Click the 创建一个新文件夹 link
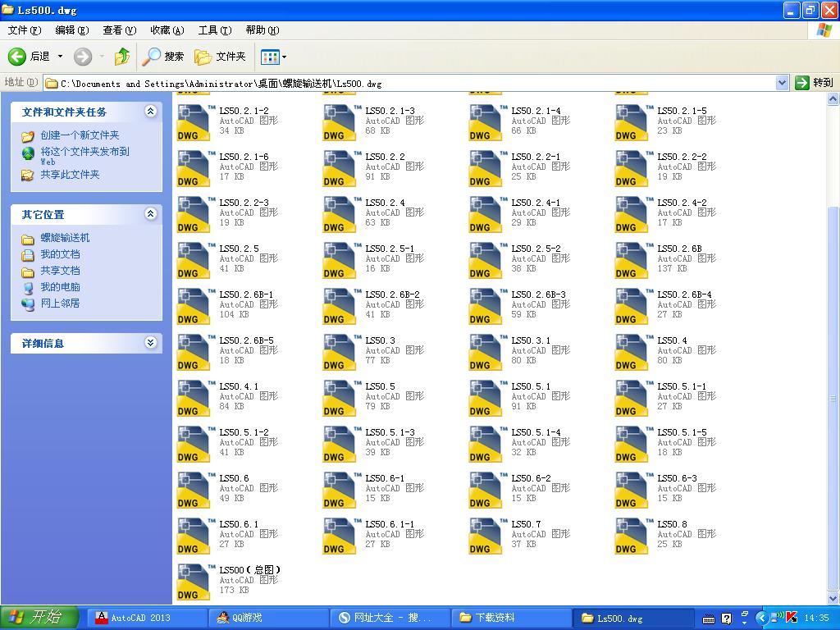 tap(80, 135)
